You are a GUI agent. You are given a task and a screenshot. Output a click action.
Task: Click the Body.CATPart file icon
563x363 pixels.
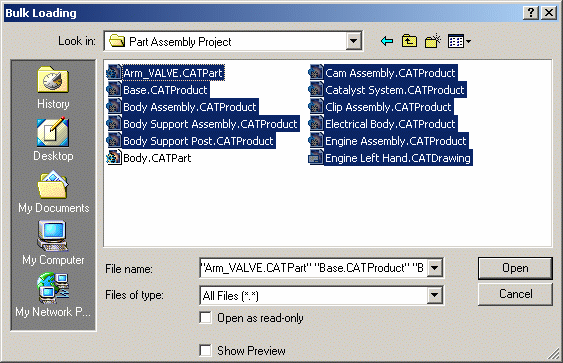click(113, 158)
